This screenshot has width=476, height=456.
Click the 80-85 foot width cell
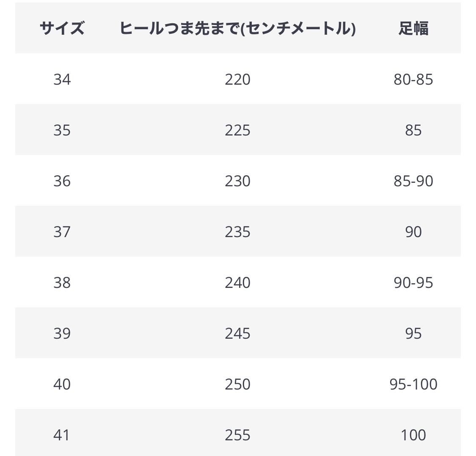click(413, 79)
